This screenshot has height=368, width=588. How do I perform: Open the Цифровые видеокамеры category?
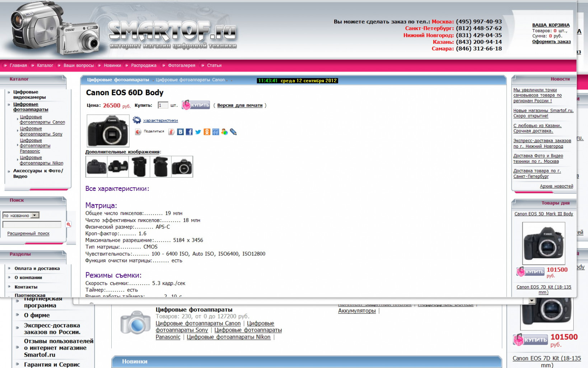point(29,95)
